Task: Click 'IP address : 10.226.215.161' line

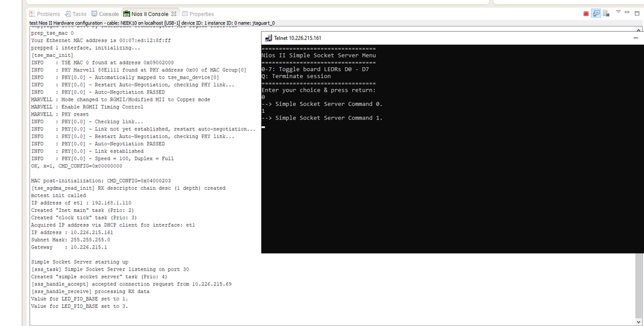Action: click(x=72, y=232)
